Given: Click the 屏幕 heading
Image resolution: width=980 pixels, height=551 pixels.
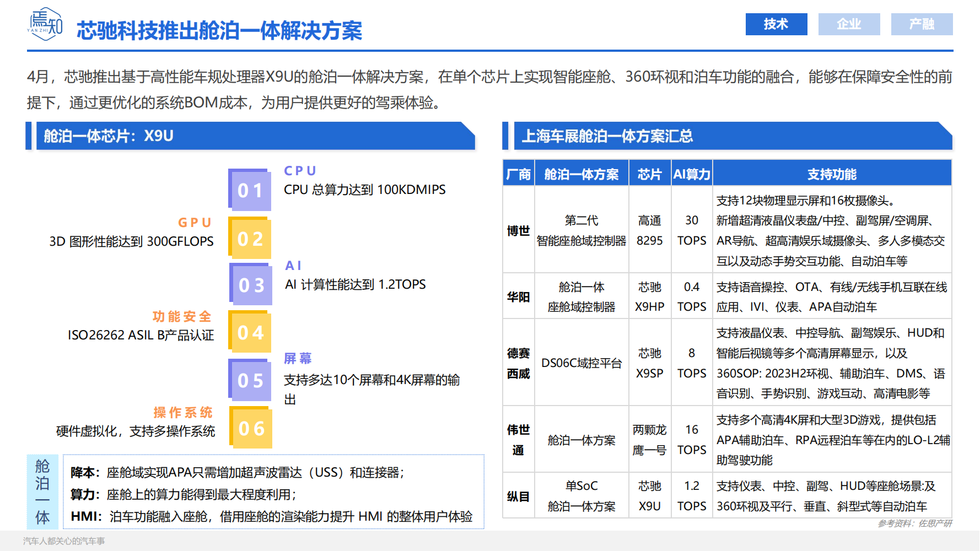Looking at the screenshot, I should (x=298, y=359).
